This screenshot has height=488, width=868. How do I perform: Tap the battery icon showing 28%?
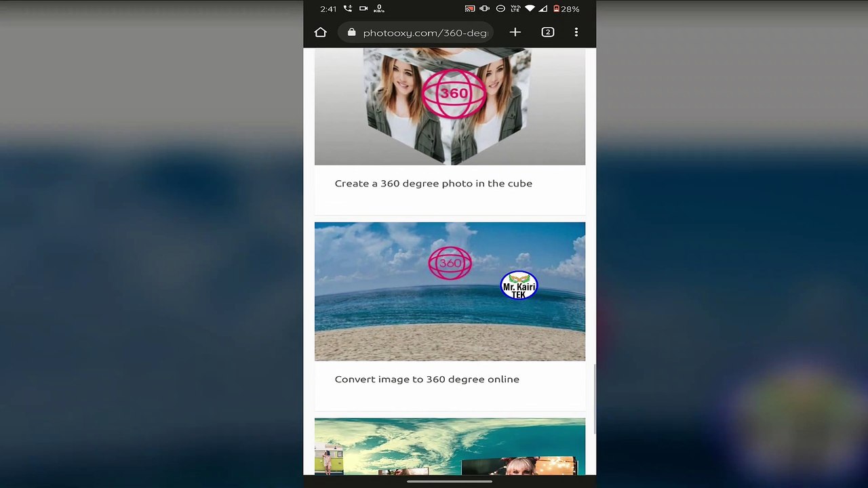click(x=556, y=9)
